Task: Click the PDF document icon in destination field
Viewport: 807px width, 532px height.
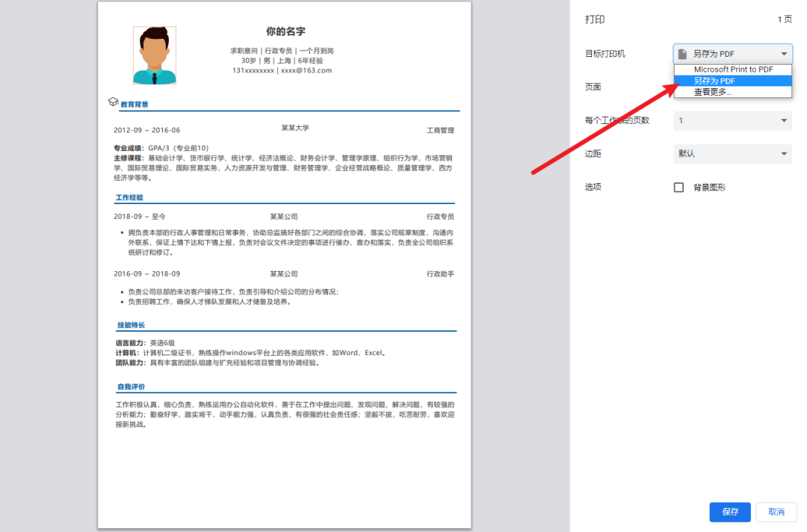Action: [x=682, y=54]
